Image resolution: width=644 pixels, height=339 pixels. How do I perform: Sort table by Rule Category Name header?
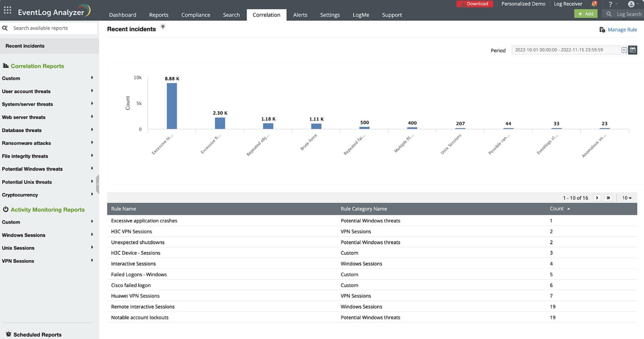(x=364, y=209)
